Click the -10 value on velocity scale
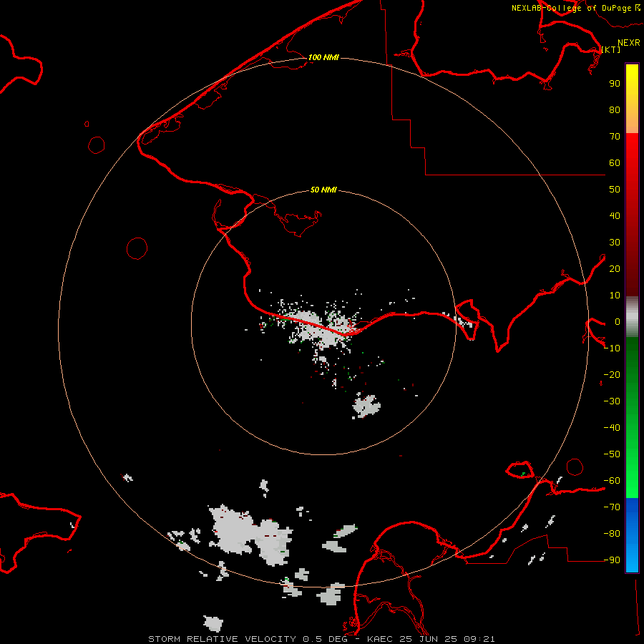 click(x=612, y=348)
